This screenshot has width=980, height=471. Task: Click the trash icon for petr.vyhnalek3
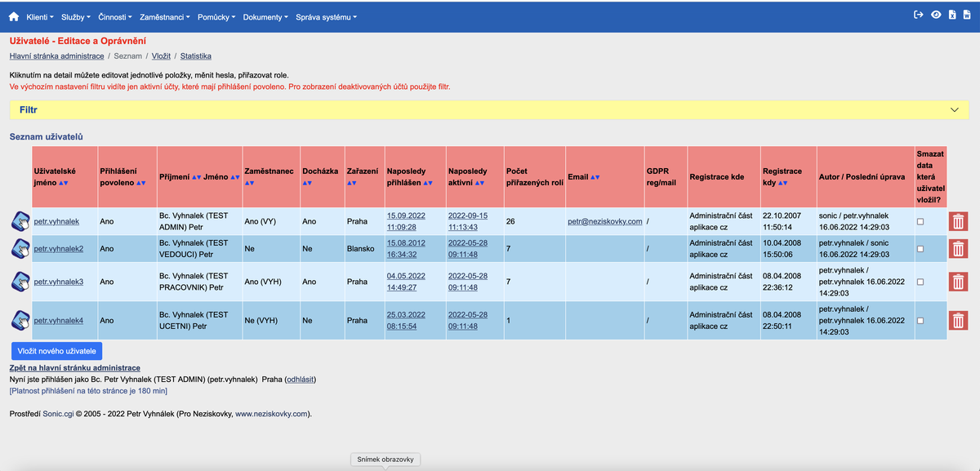pos(957,281)
